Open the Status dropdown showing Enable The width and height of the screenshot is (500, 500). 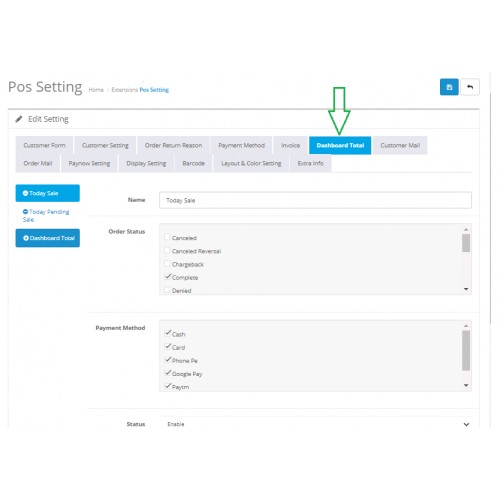point(315,424)
